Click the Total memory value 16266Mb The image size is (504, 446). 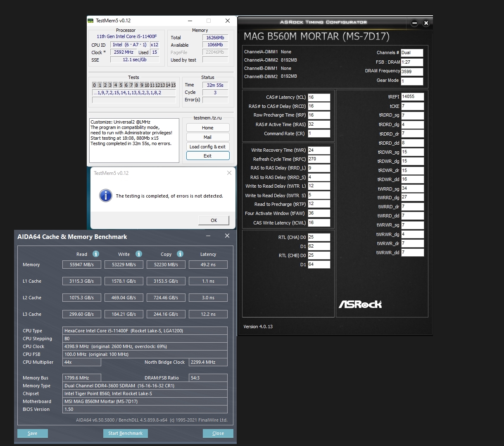point(215,38)
